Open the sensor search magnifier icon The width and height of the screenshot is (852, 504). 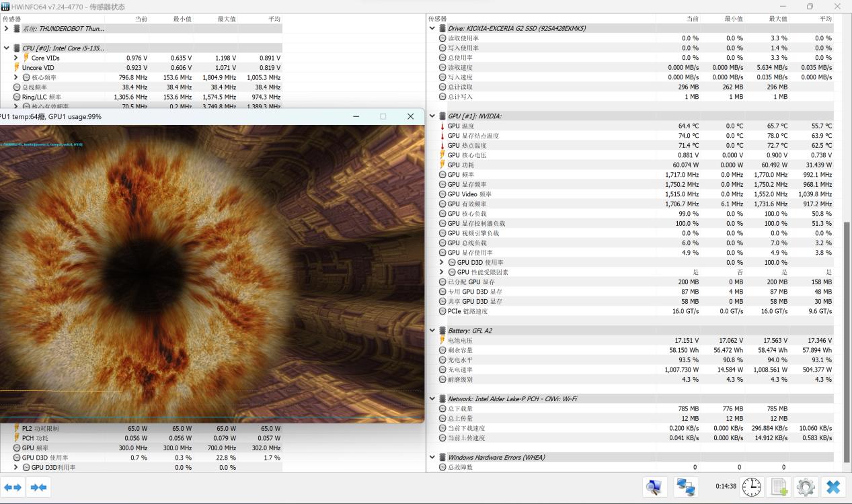click(654, 487)
